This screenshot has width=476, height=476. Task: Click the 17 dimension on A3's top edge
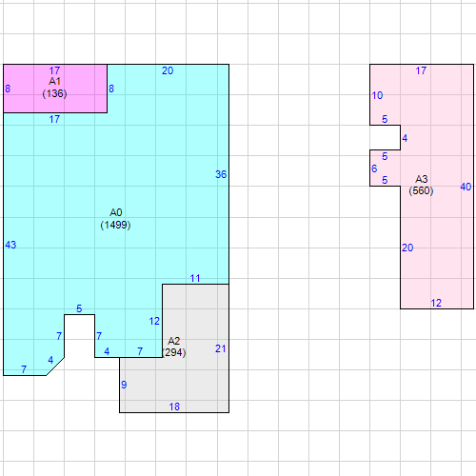(x=421, y=70)
